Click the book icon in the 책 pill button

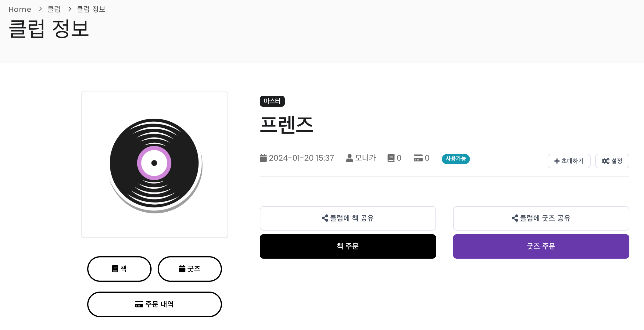tap(115, 269)
